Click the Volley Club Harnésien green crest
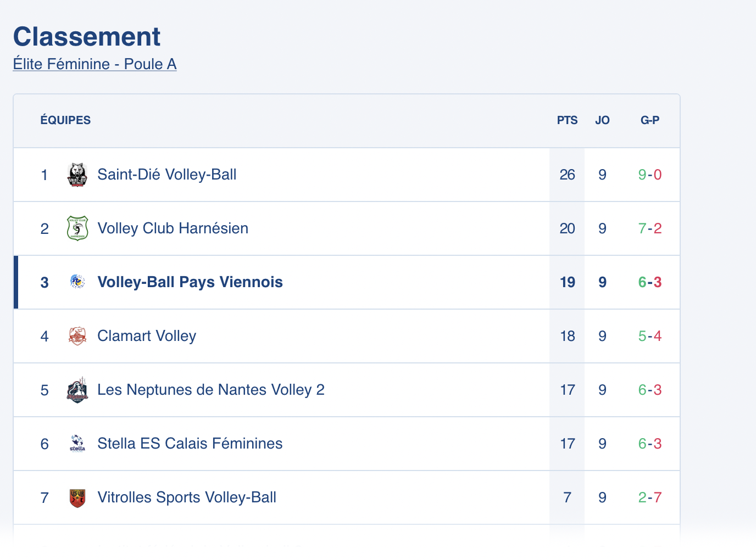The image size is (756, 560). pyautogui.click(x=77, y=228)
